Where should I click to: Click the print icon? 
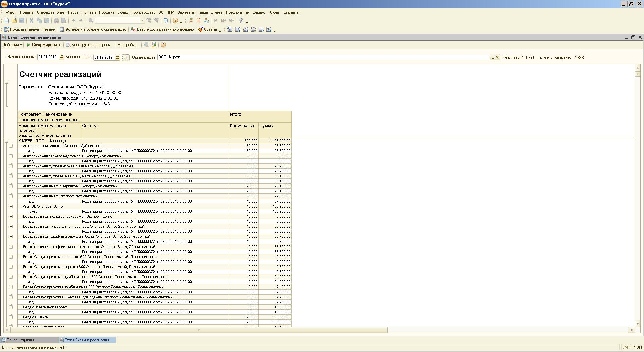click(56, 20)
